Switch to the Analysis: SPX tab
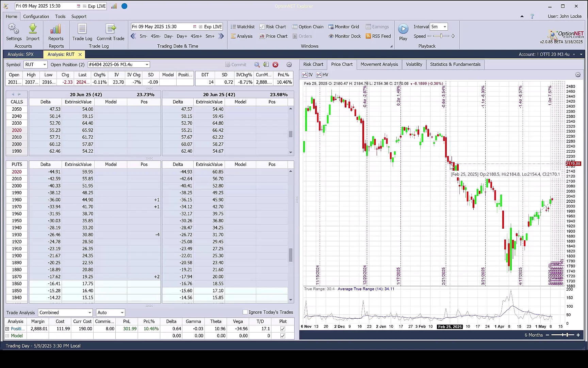The width and height of the screenshot is (588, 368). [20, 55]
